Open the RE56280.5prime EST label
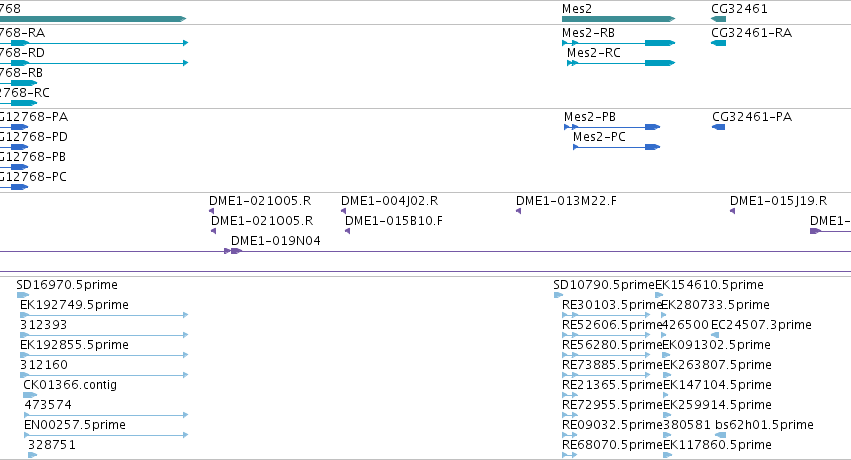 613,346
